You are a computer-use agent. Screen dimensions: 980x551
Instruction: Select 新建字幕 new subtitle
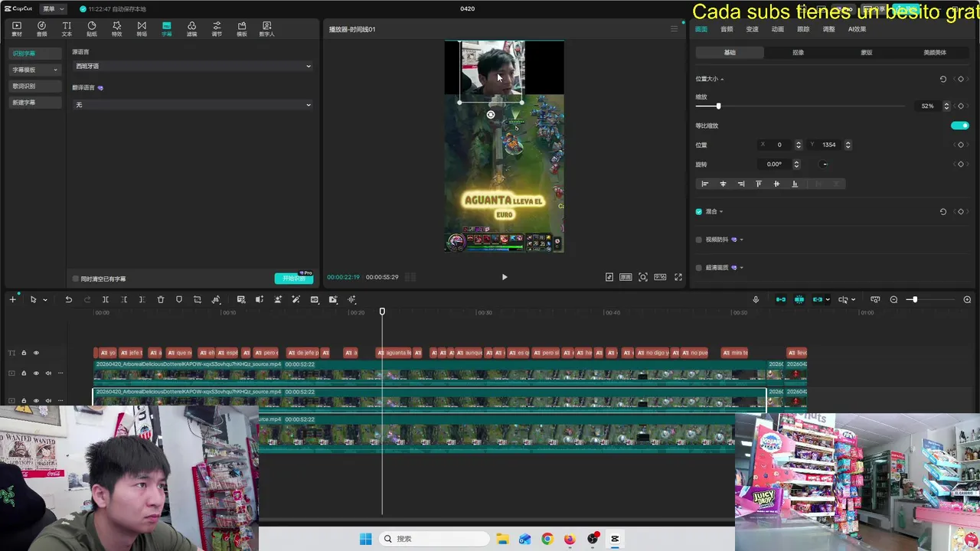[x=34, y=103]
